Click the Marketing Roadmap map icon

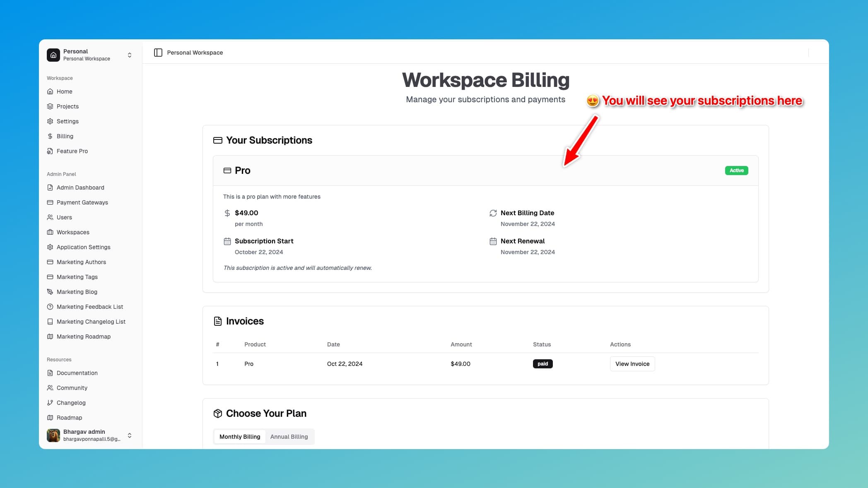click(50, 337)
